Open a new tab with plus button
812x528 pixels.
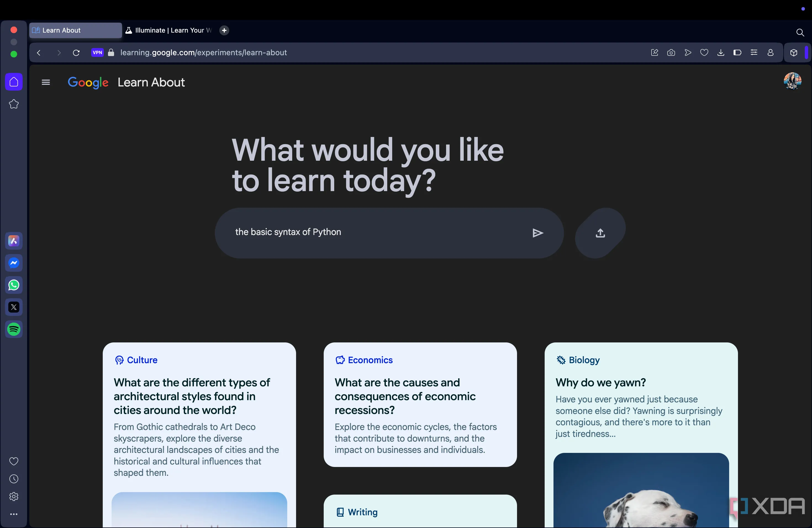(x=224, y=30)
